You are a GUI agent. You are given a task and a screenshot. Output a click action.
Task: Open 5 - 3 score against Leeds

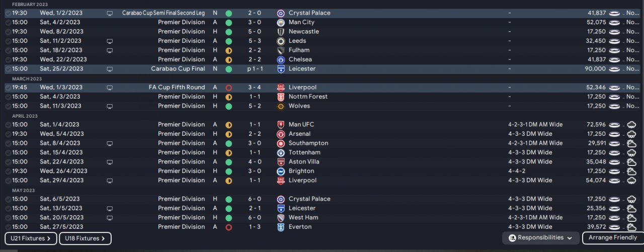[x=254, y=41]
